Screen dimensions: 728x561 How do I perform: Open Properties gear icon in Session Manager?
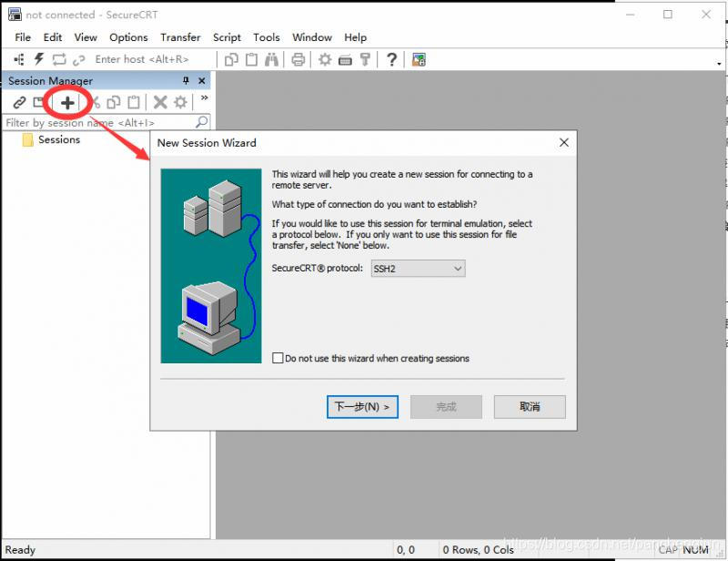(x=180, y=102)
